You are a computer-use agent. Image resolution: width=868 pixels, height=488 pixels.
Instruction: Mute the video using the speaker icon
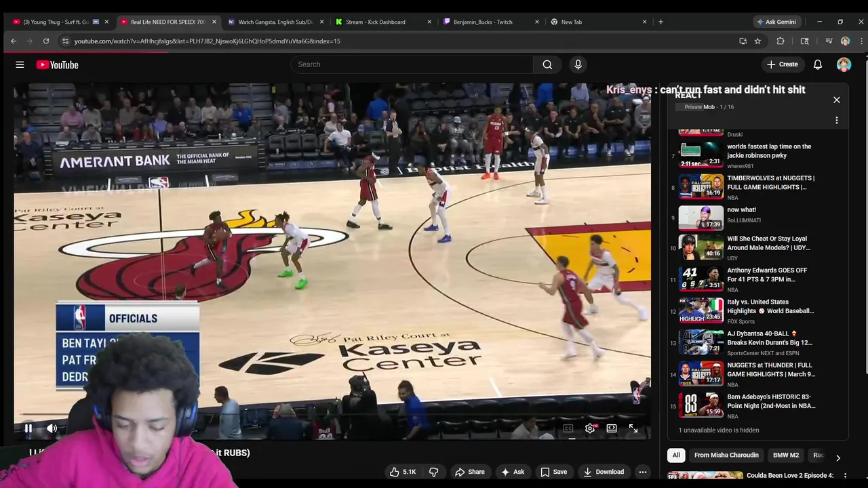pos(52,428)
